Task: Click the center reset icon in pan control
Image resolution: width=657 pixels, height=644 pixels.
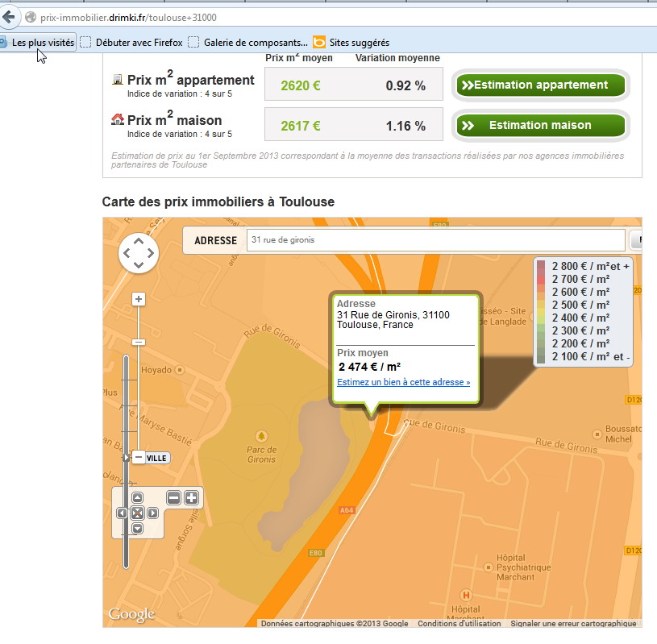Action: [137, 513]
